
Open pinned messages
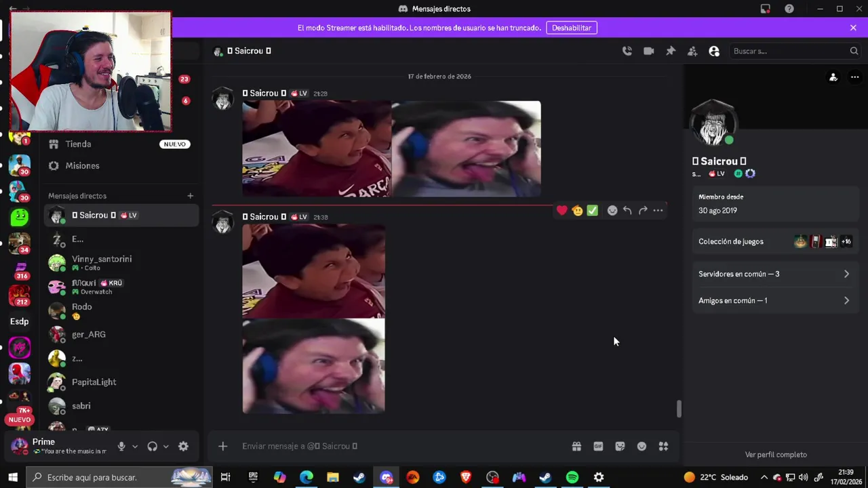pos(671,51)
